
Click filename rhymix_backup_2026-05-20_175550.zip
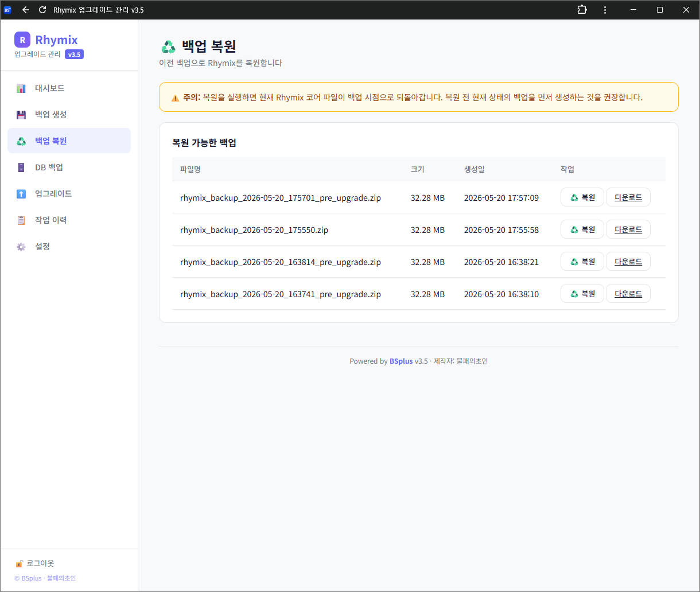pos(254,230)
